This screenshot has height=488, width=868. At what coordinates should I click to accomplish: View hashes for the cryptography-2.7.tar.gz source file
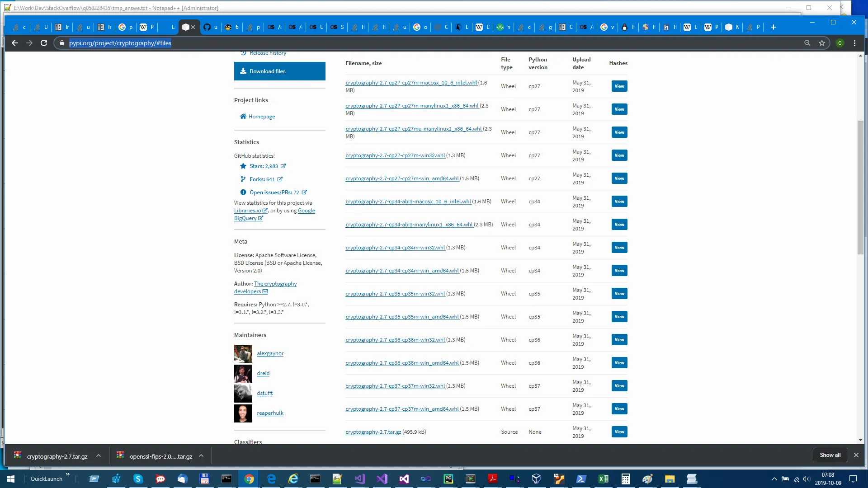coord(619,432)
